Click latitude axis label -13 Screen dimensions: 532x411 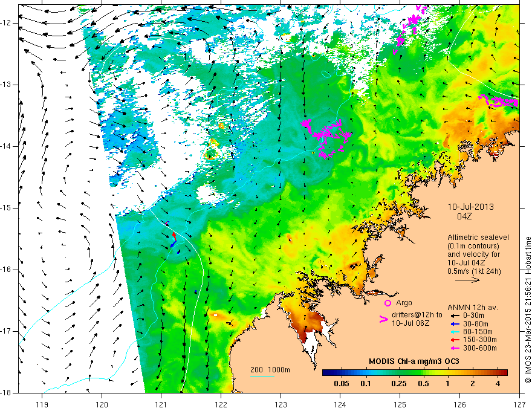point(7,85)
